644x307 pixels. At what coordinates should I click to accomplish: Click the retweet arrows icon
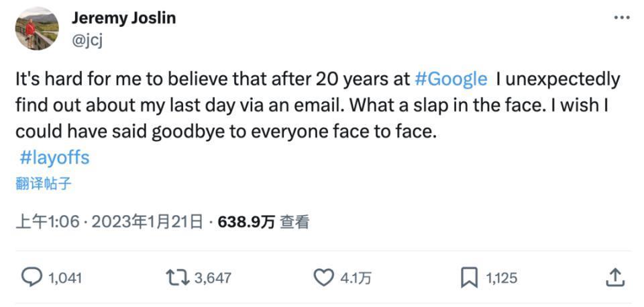(177, 277)
